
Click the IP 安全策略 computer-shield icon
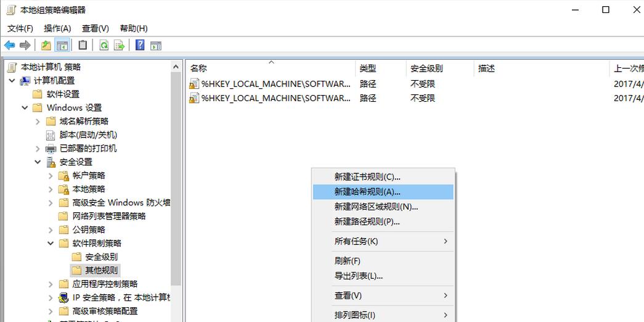[63, 298]
